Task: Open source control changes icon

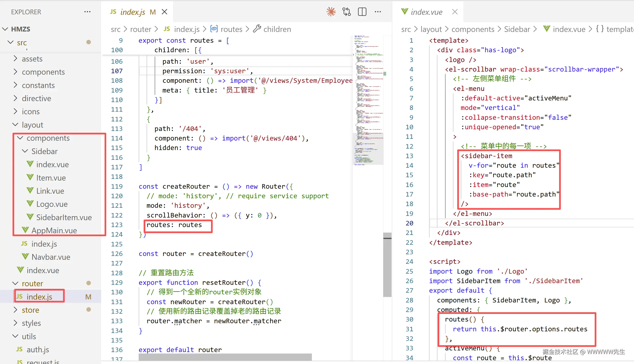Action: pos(346,12)
